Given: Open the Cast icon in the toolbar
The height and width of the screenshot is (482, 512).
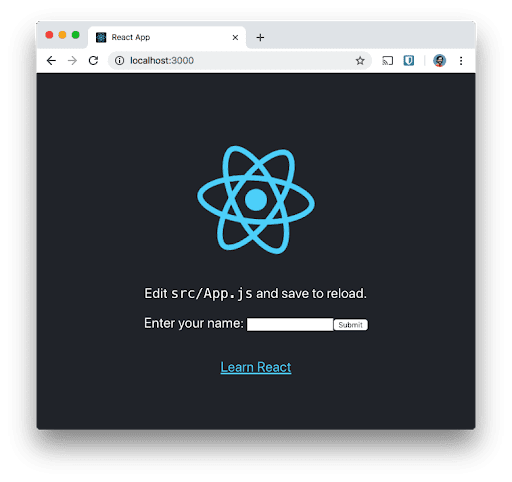Looking at the screenshot, I should [x=387, y=61].
